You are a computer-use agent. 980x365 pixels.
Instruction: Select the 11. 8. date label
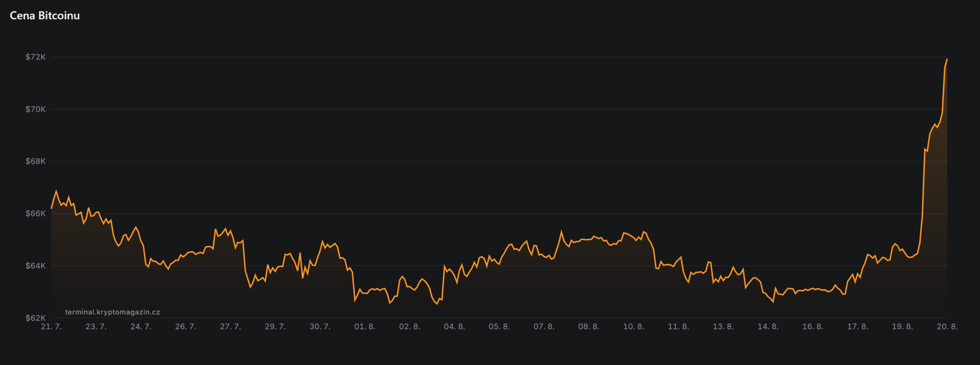coord(678,327)
